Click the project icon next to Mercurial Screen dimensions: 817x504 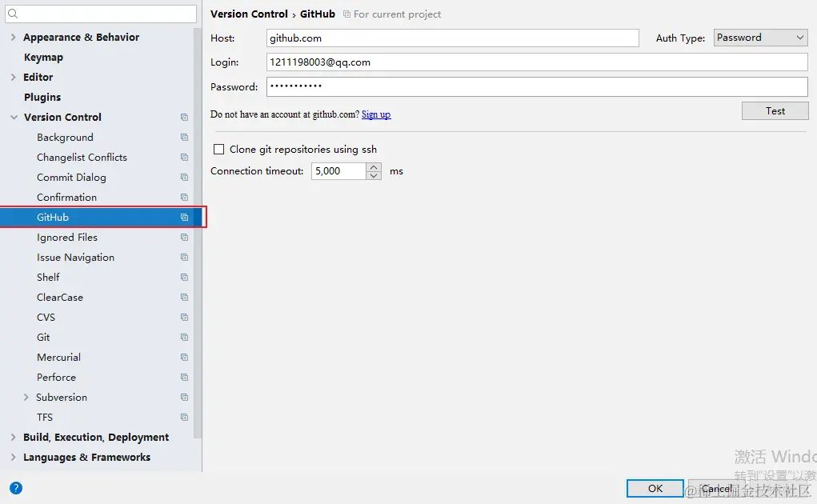[184, 357]
